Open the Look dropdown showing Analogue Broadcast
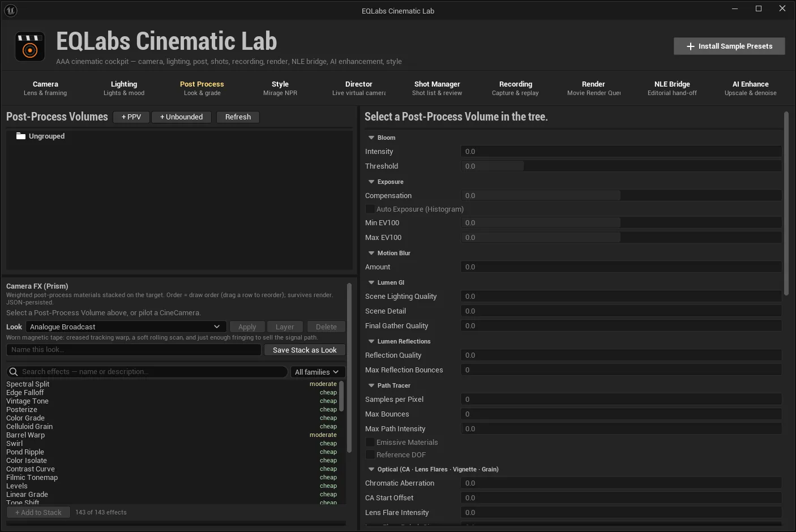 pos(126,327)
